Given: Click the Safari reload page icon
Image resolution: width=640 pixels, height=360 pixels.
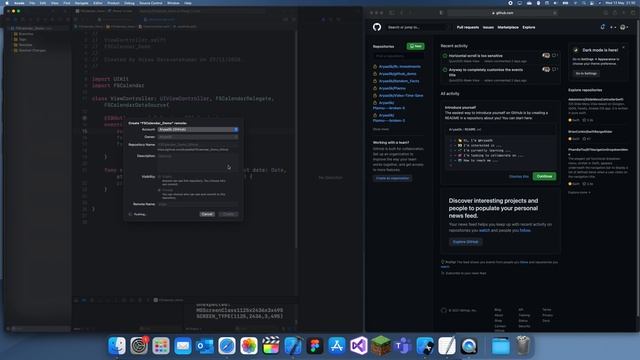Looking at the screenshot, I should (555, 13).
